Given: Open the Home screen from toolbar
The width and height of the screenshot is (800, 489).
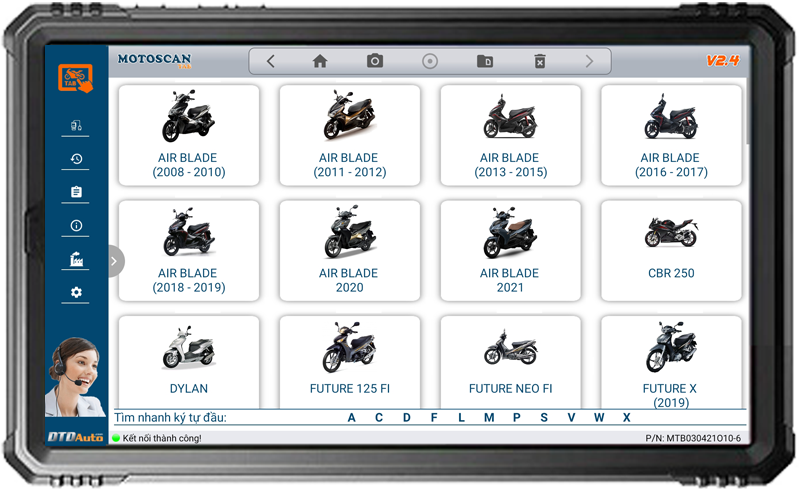Looking at the screenshot, I should [320, 62].
